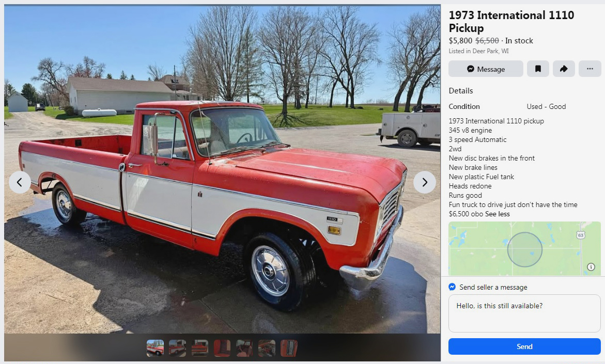Viewport: 605px width, 364px height.
Task: Click the Message button
Action: [486, 69]
